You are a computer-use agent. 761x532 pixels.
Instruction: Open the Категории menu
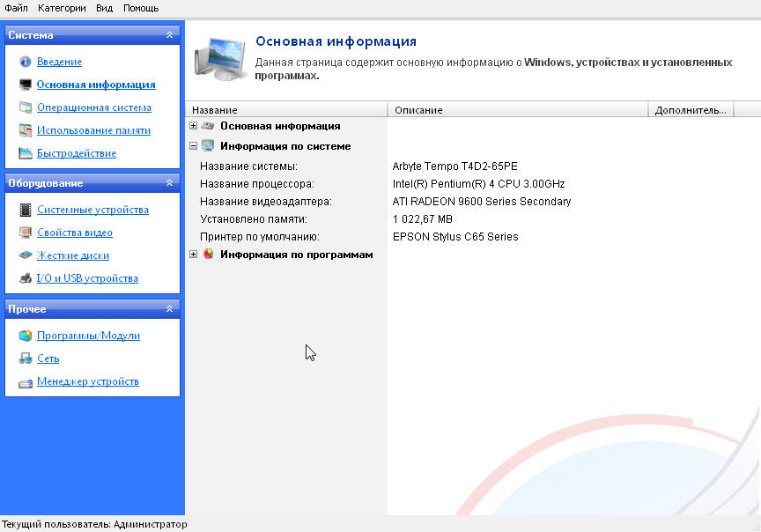pyautogui.click(x=62, y=8)
